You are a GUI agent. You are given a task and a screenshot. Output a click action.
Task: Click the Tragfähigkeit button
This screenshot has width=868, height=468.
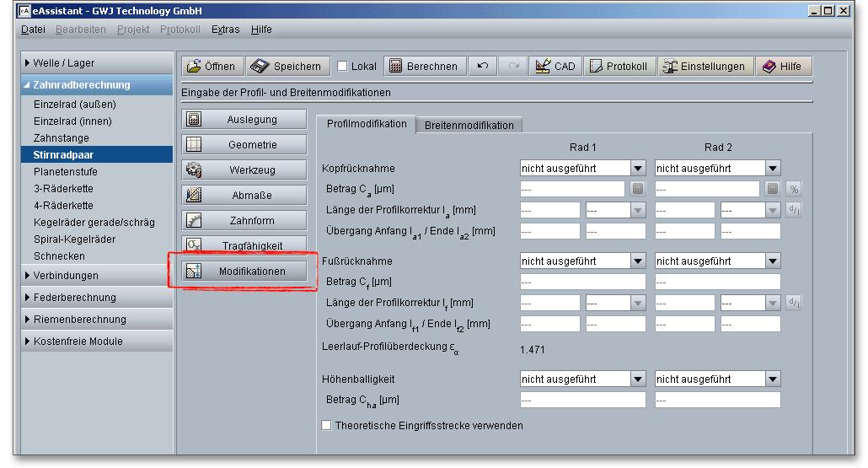click(244, 245)
